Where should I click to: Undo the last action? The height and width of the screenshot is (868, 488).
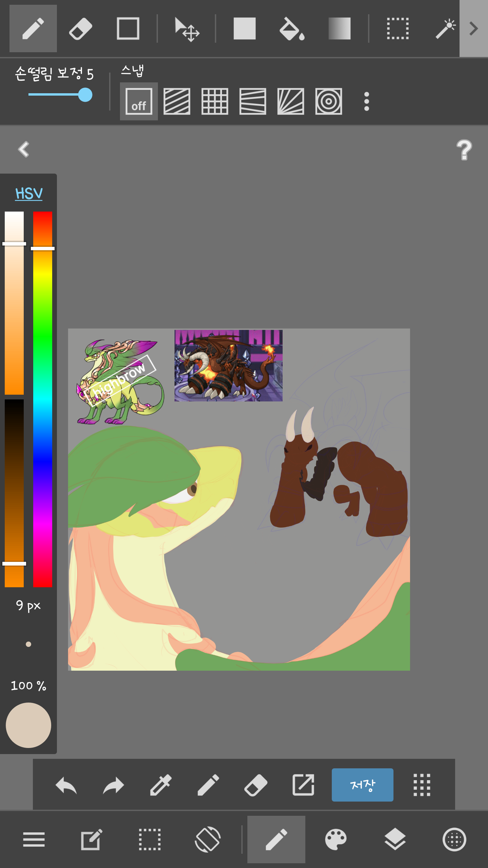(x=66, y=785)
